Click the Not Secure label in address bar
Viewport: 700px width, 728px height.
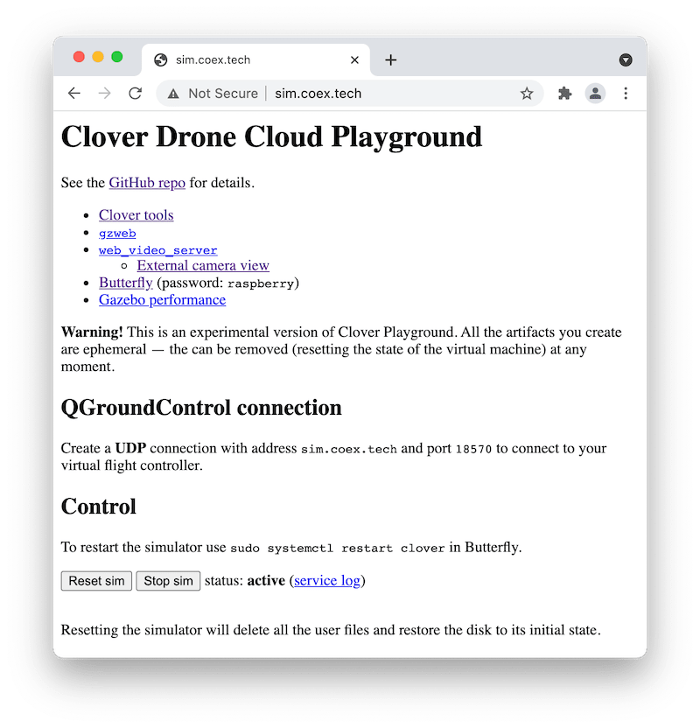(x=223, y=94)
